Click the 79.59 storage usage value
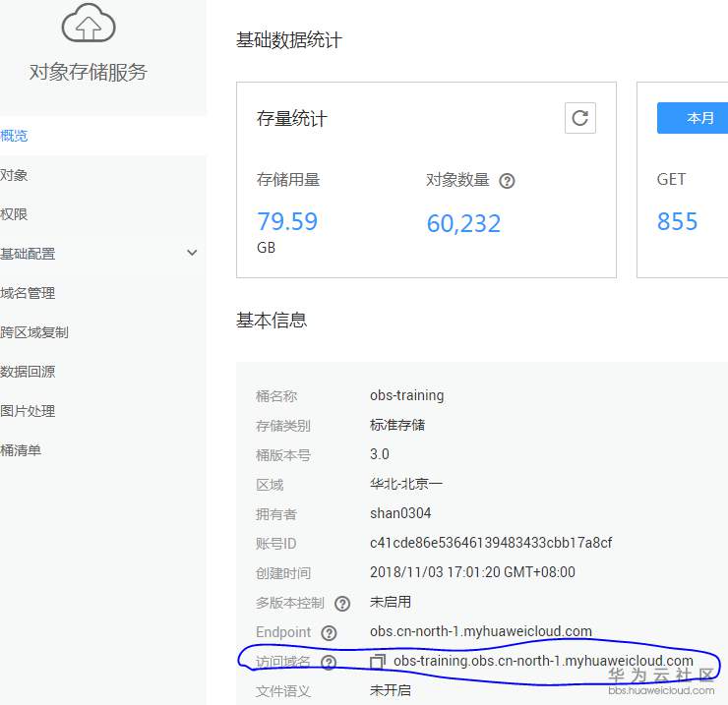The height and width of the screenshot is (705, 728). click(x=287, y=221)
